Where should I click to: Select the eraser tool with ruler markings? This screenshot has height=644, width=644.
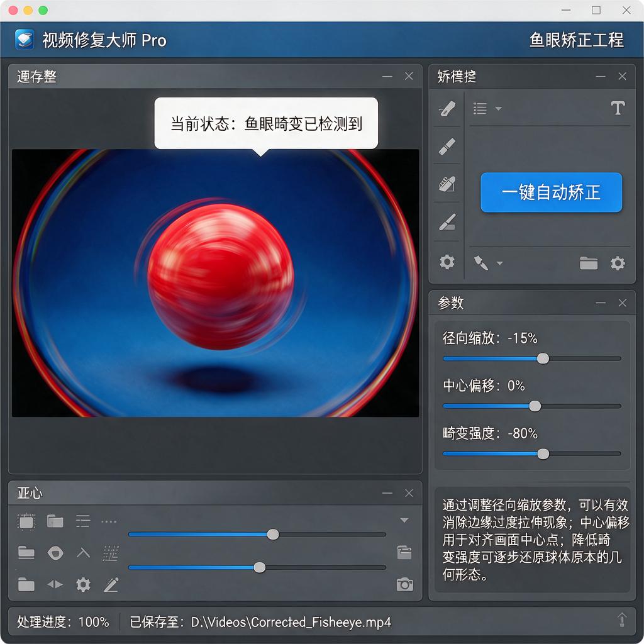447,184
